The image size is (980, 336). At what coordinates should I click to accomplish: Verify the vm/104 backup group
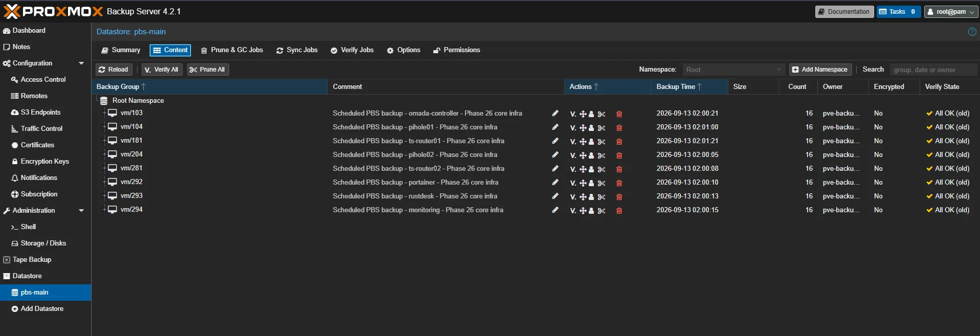573,127
